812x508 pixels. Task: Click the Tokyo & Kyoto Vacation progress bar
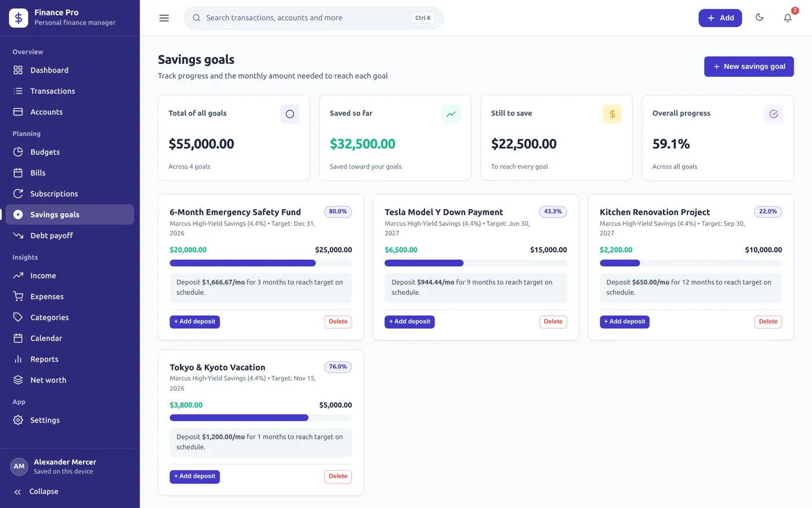point(261,418)
